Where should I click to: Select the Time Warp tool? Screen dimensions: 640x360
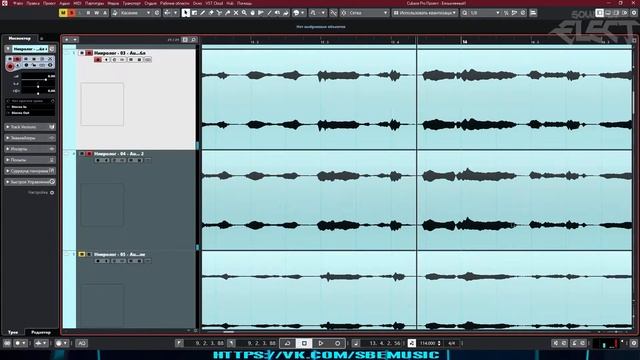pos(261,13)
